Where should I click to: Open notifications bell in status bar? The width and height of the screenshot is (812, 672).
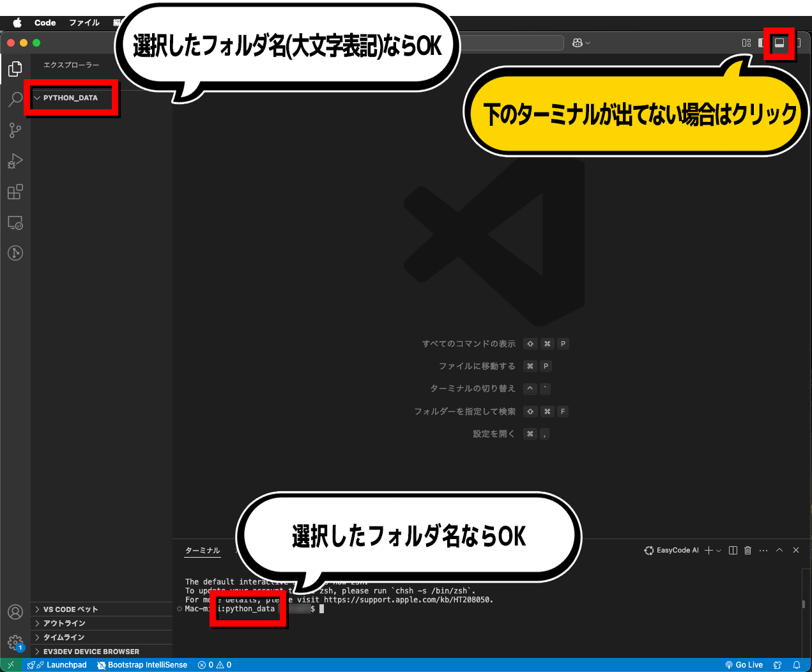797,665
